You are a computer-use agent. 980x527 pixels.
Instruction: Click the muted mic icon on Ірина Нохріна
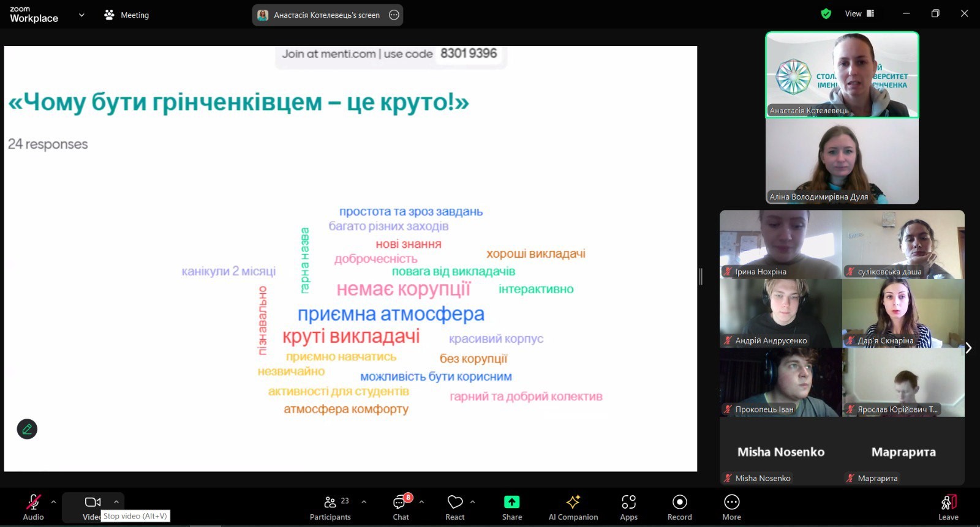(728, 272)
